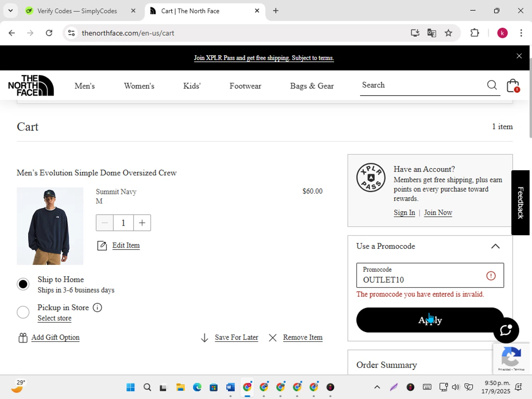Open the chat bubble widget

point(506,330)
